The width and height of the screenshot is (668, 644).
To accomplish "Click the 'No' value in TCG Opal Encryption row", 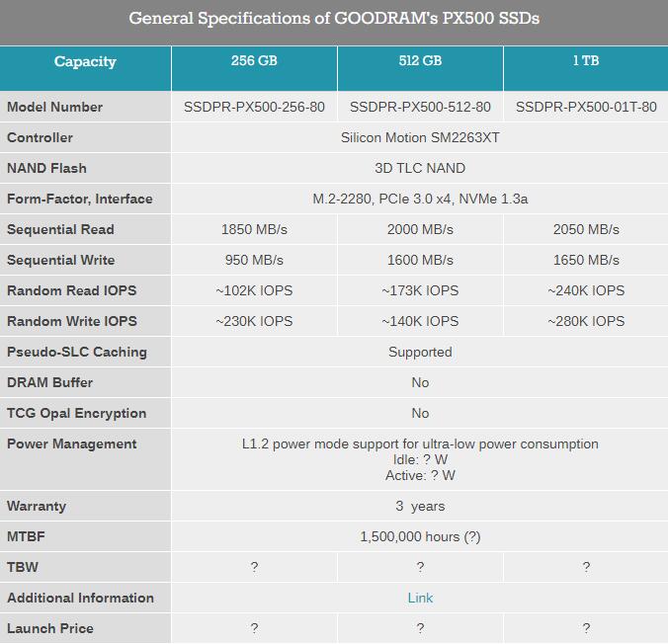I will pyautogui.click(x=420, y=414).
